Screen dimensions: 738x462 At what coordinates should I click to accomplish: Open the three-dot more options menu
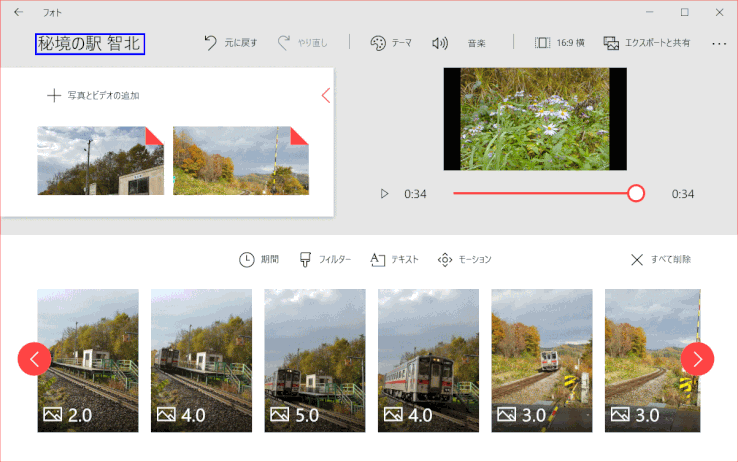[x=719, y=43]
